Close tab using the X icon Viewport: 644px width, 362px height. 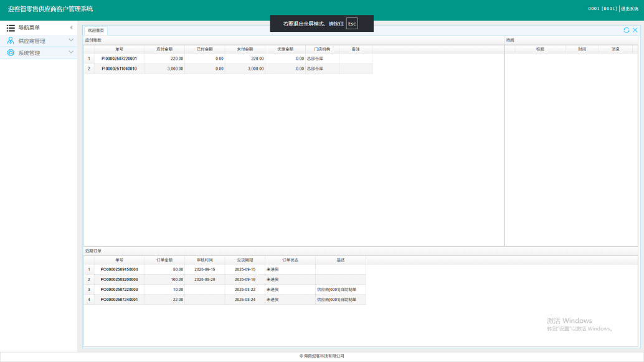(635, 30)
